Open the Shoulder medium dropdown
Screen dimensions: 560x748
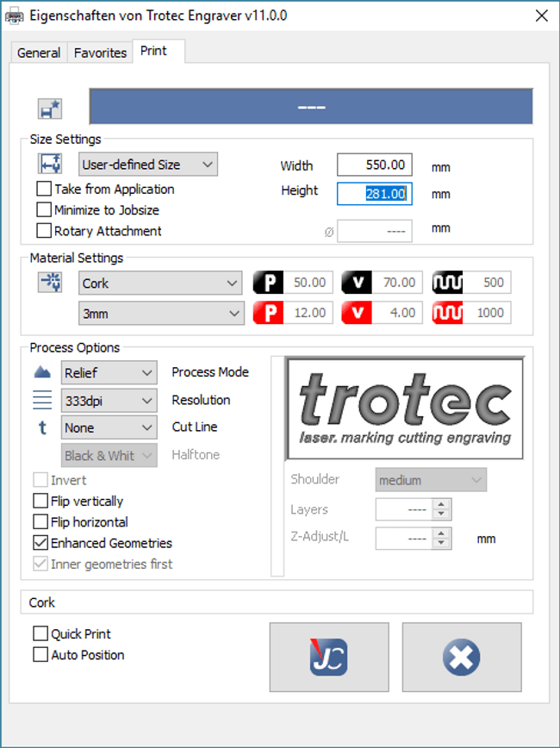[432, 480]
